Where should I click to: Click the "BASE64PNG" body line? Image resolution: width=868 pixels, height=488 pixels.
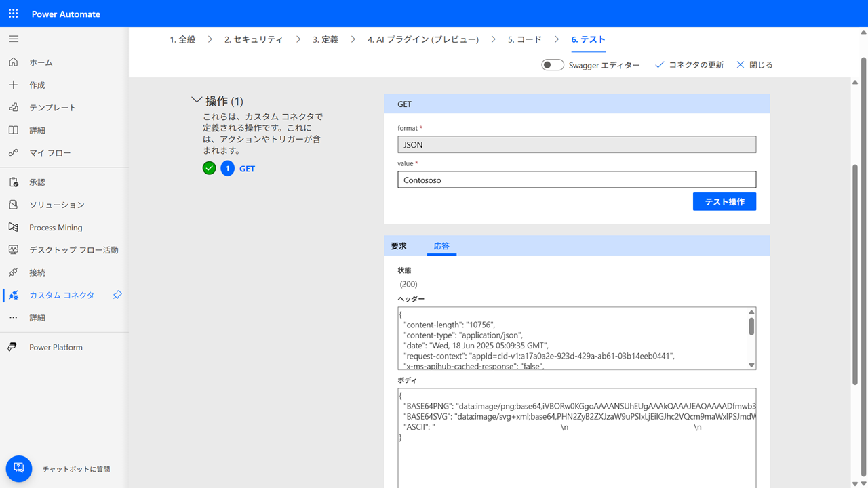579,405
